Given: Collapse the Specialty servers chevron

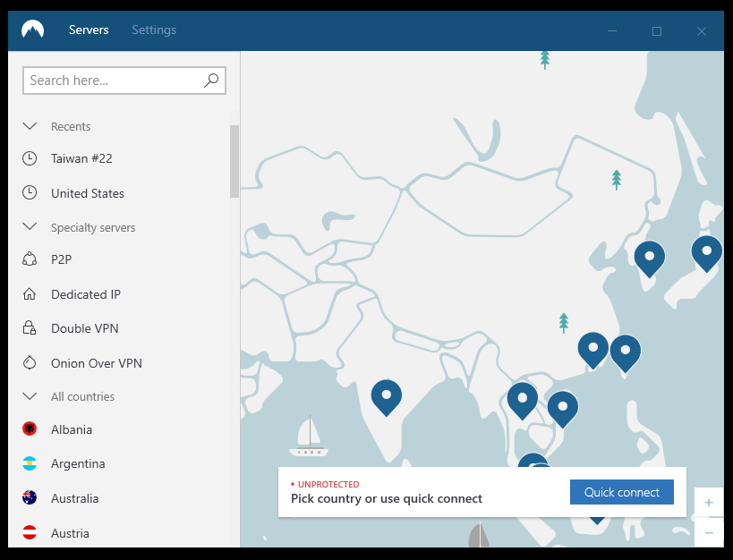Looking at the screenshot, I should pos(30,226).
